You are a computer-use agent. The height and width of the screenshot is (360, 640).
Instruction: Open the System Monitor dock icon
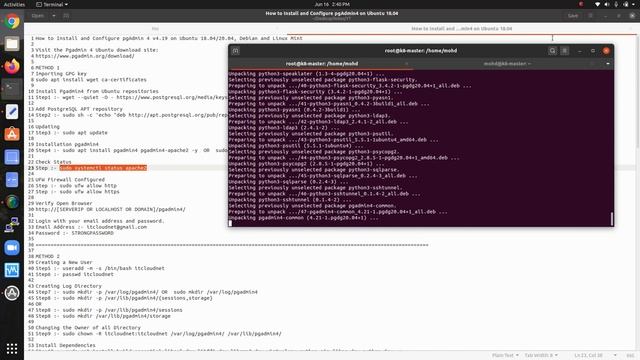12,270
